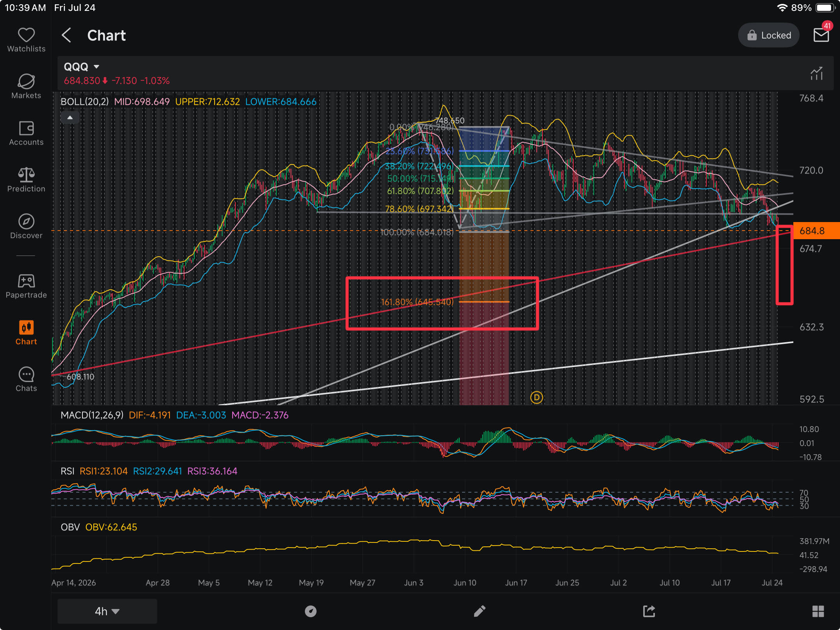Open the Prediction scales icon

pos(26,175)
